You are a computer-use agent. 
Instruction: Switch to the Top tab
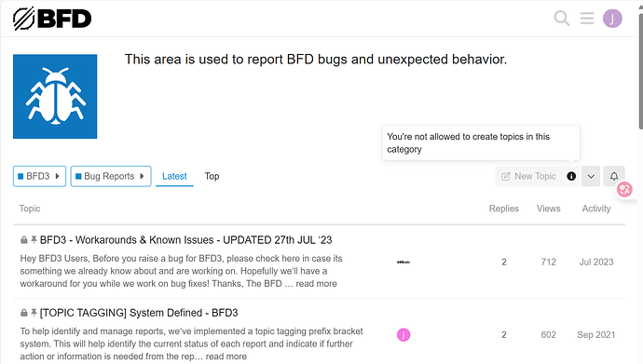pyautogui.click(x=212, y=176)
